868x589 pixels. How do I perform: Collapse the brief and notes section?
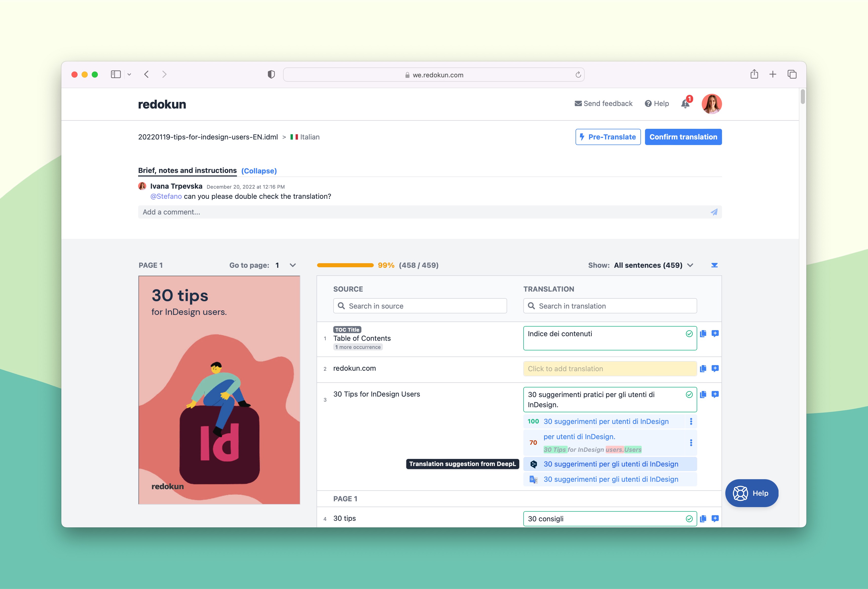(259, 171)
